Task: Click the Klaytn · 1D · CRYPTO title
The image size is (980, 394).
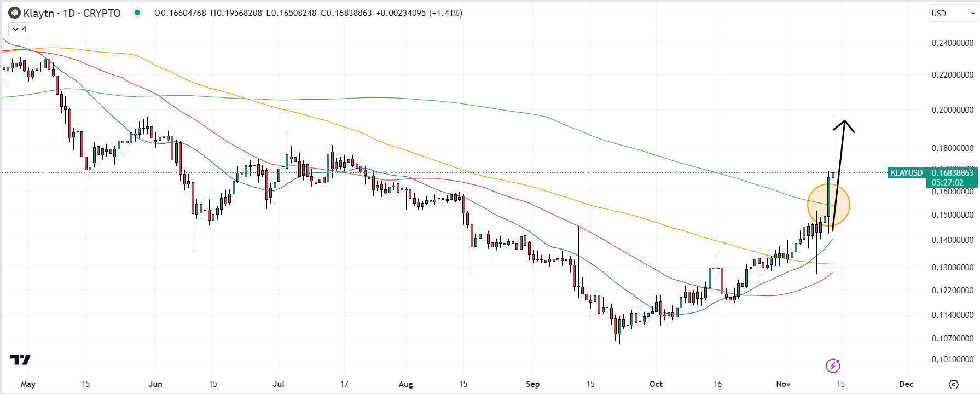Action: tap(72, 13)
